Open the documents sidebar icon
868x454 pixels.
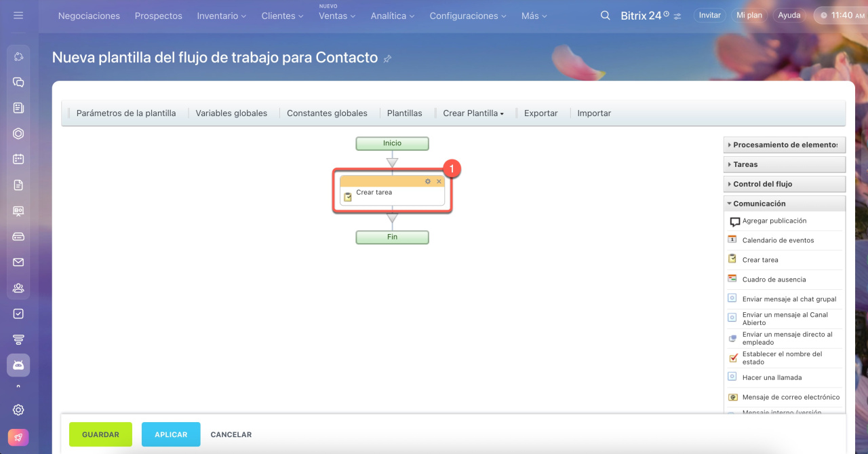(18, 185)
